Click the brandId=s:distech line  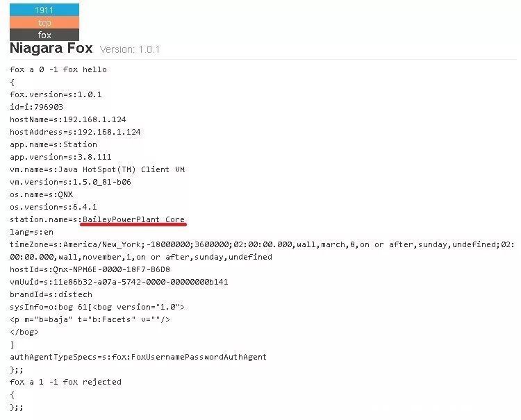pos(51,294)
